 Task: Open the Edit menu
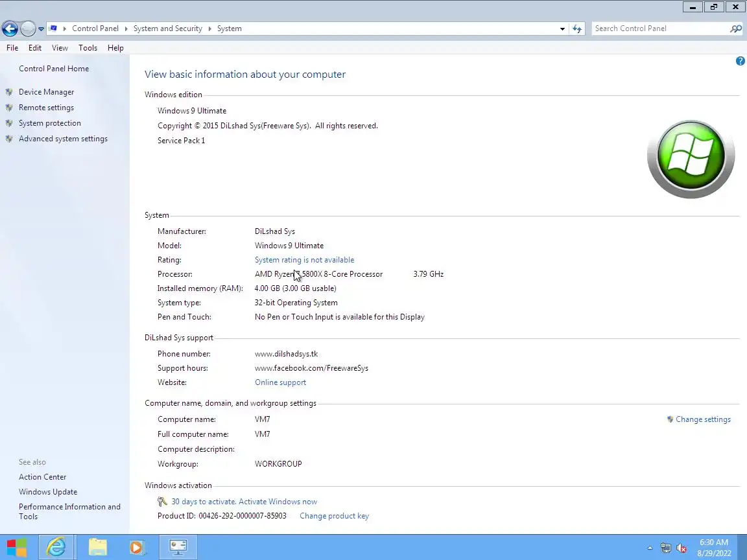35,47
